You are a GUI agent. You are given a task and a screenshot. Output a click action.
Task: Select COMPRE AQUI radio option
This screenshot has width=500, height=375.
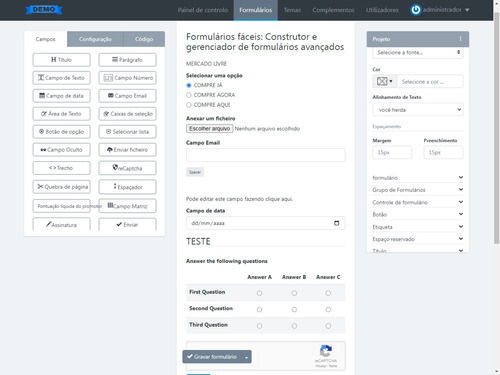[189, 105]
